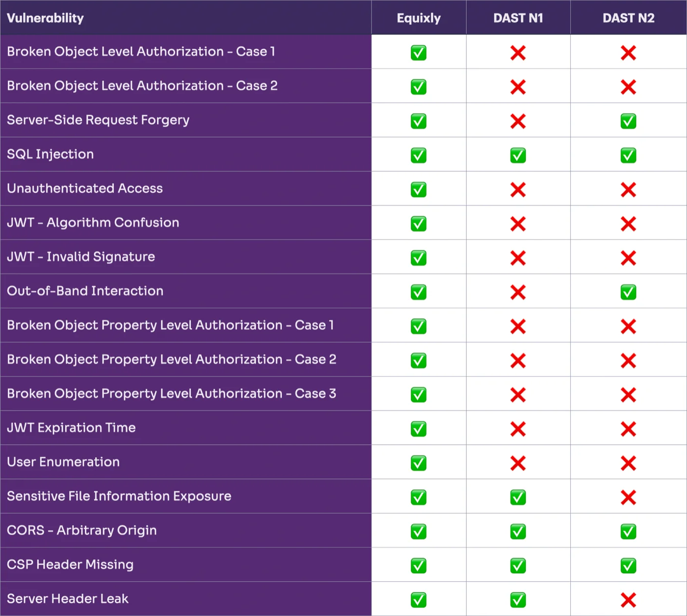Screen dimensions: 687x616
Task: Select the Equixly column header
Action: tap(418, 18)
